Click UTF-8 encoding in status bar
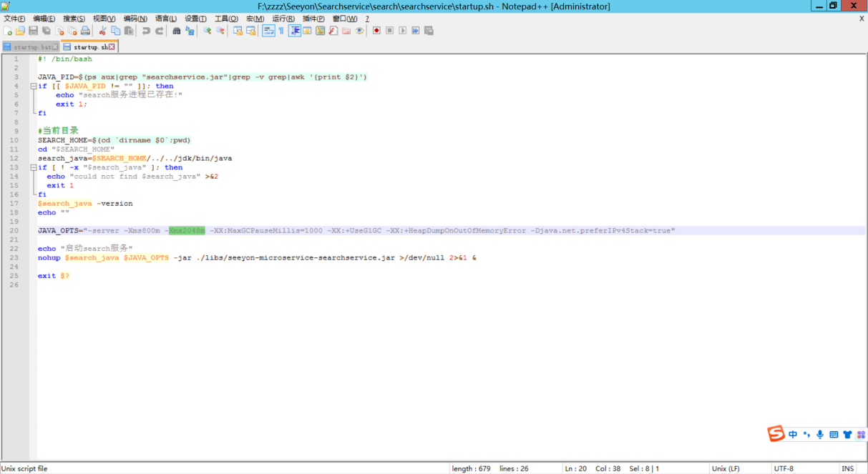 [x=784, y=468]
